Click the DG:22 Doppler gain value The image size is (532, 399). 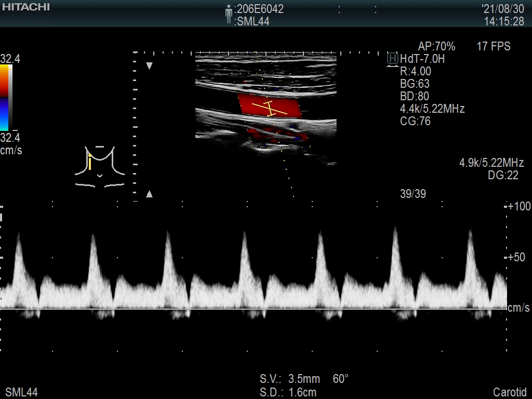click(503, 175)
